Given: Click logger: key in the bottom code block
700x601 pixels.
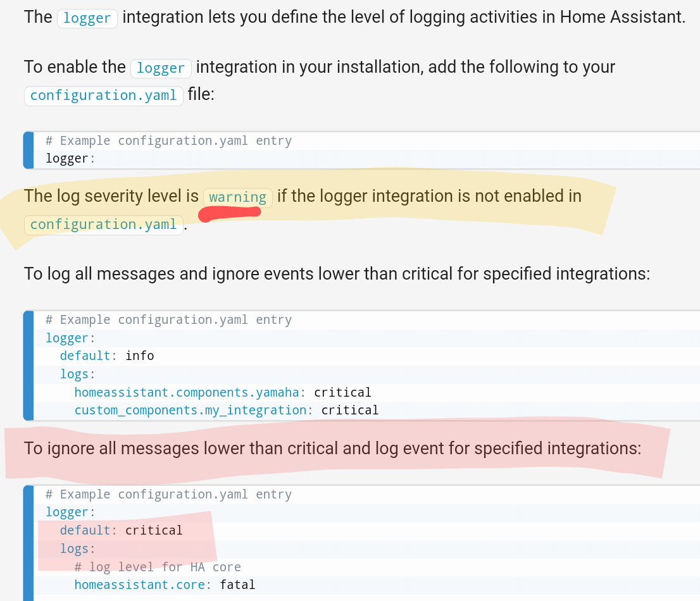Looking at the screenshot, I should click(68, 512).
